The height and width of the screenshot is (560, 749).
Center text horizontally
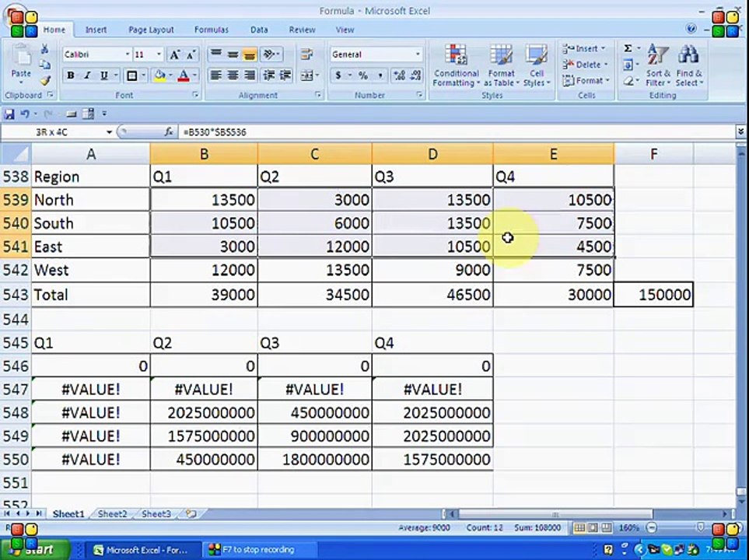point(233,75)
